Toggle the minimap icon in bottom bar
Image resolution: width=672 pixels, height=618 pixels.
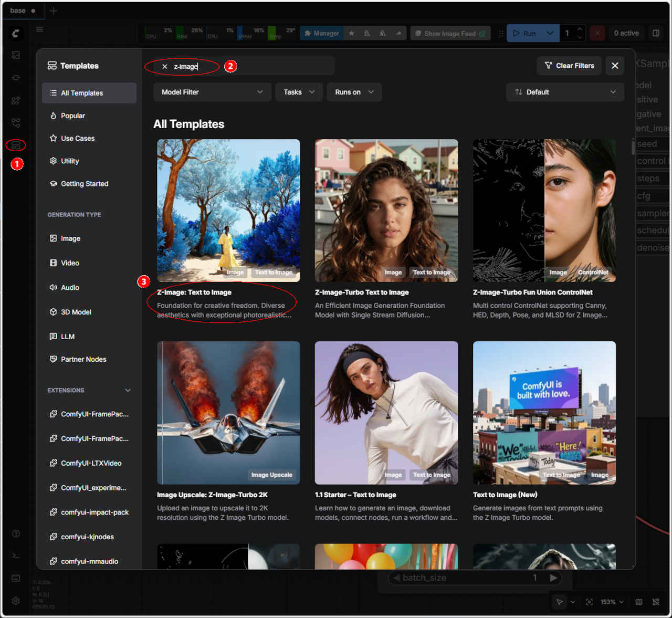[638, 602]
